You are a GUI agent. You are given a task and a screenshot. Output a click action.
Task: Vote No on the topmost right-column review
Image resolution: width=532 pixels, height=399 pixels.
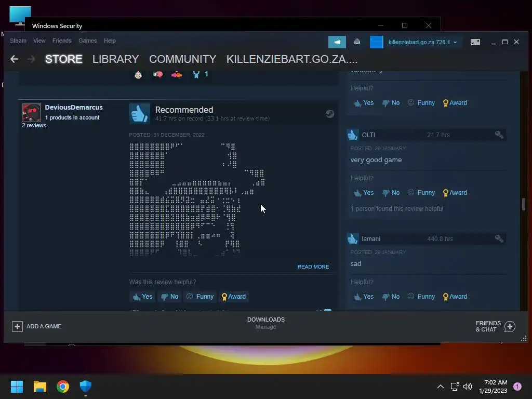click(391, 103)
